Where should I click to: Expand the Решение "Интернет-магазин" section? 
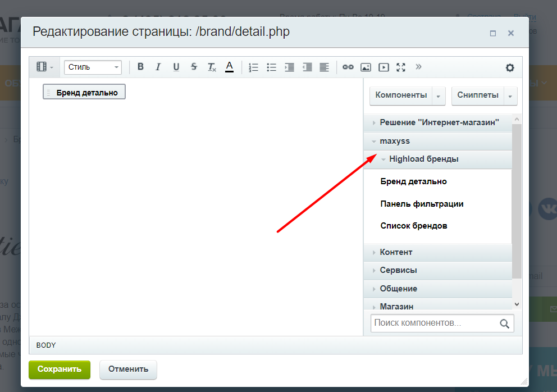[437, 122]
